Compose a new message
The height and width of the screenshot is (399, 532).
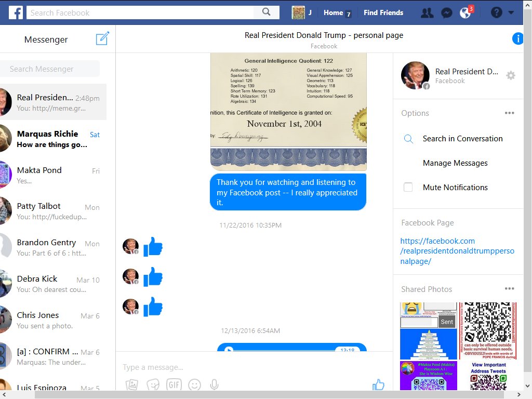[102, 38]
